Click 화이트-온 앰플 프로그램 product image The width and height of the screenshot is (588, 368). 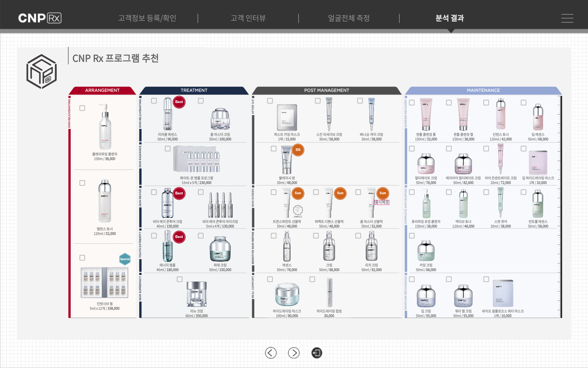click(x=197, y=159)
